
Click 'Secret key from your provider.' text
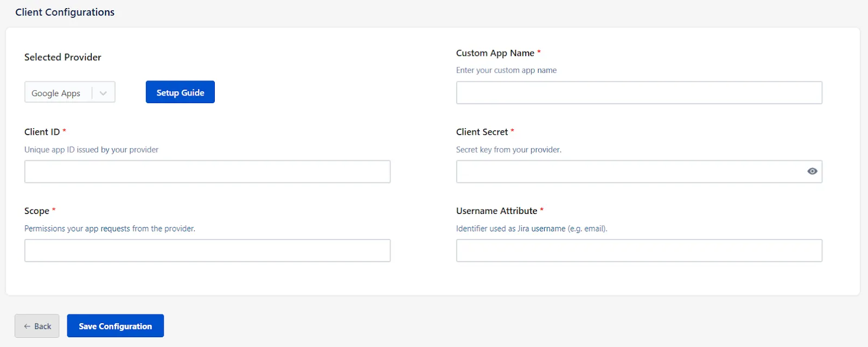(509, 149)
